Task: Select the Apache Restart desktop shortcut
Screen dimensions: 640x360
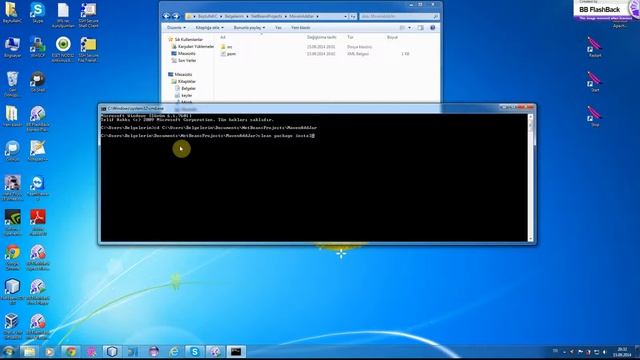Action: 595,47
